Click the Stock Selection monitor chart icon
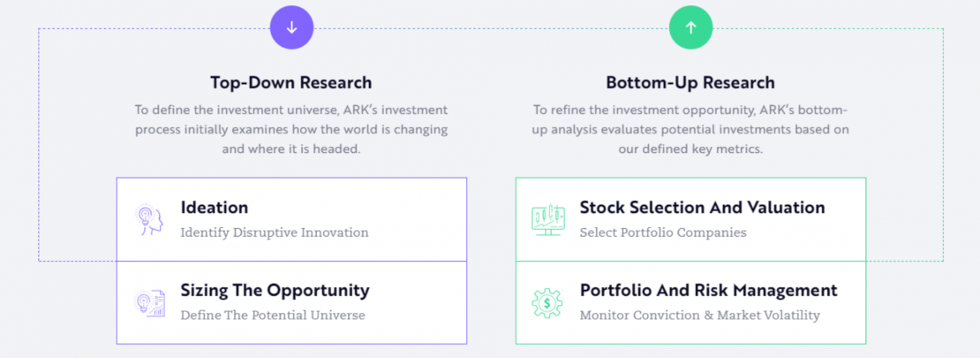 547,219
